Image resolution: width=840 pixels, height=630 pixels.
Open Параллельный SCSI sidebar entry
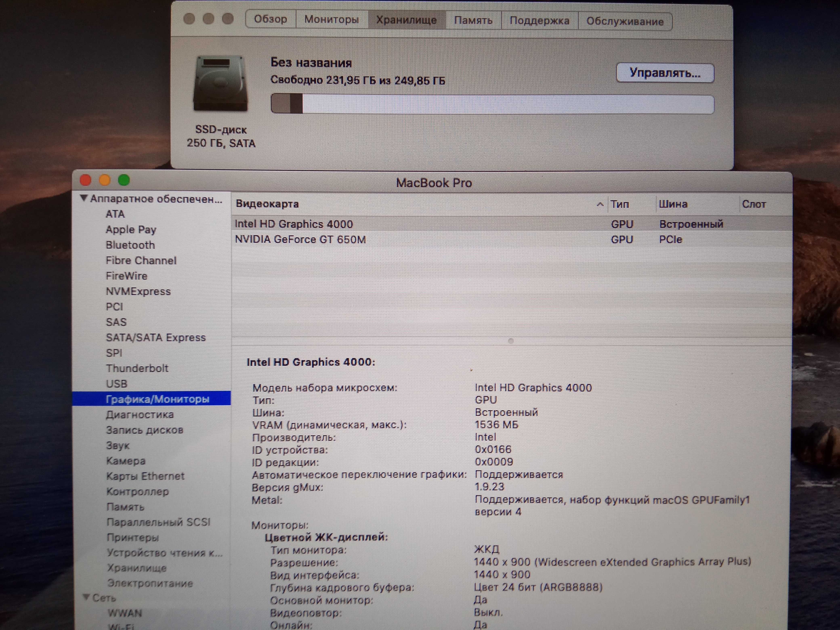pos(158,522)
